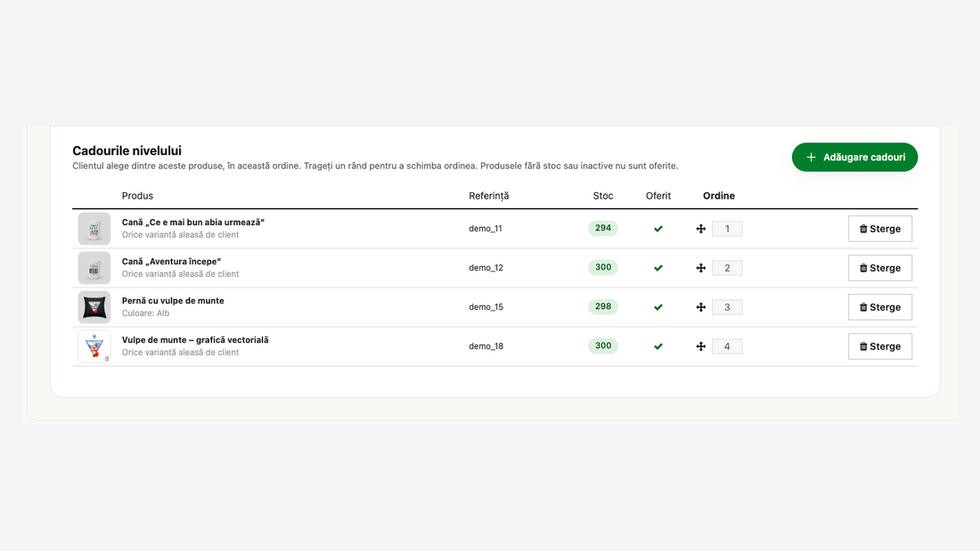Delete the Cană „Ce e mai bun abia urmează” gift

pos(880,229)
